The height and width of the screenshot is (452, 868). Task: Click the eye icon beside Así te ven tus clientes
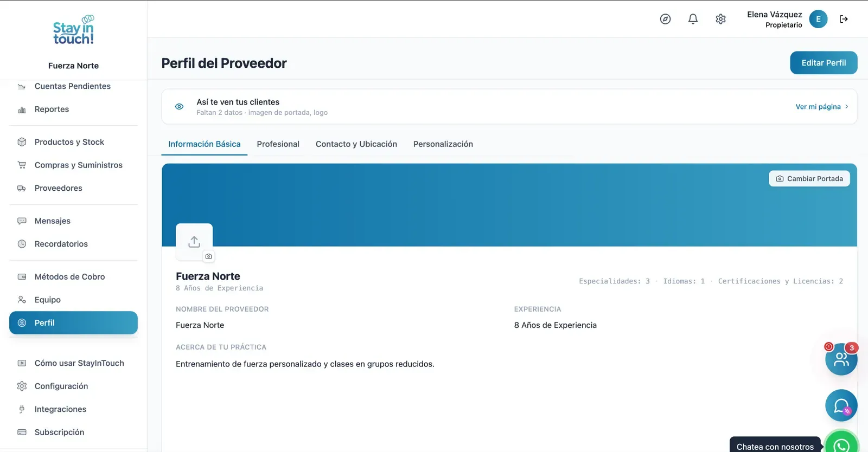point(179,107)
